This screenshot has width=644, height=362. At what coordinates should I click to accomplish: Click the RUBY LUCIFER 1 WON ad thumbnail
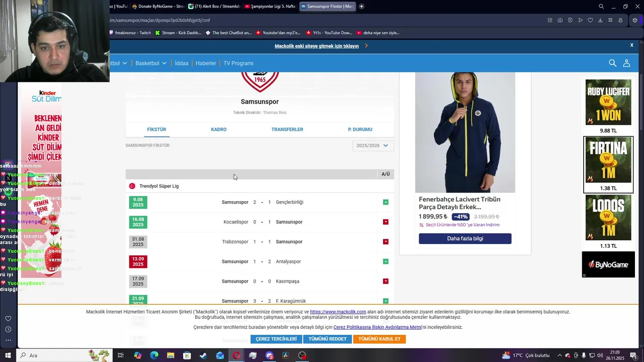click(608, 102)
